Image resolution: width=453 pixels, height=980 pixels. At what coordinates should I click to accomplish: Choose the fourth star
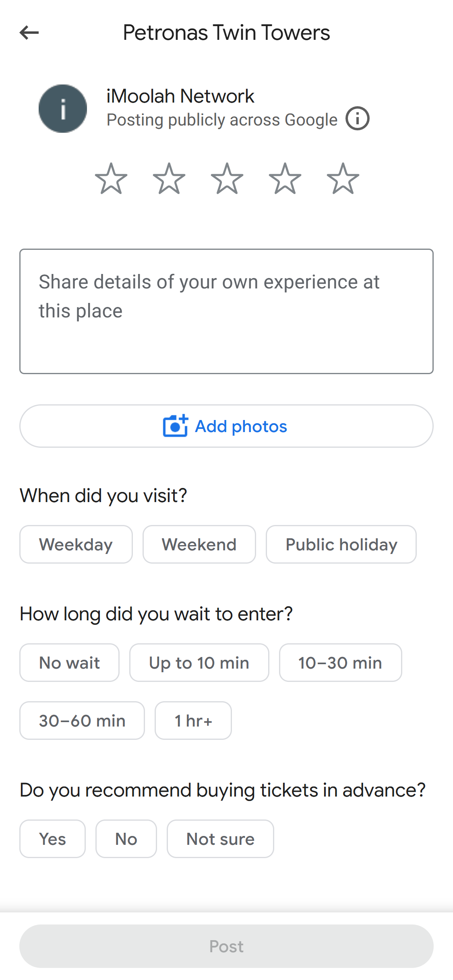[x=285, y=179]
